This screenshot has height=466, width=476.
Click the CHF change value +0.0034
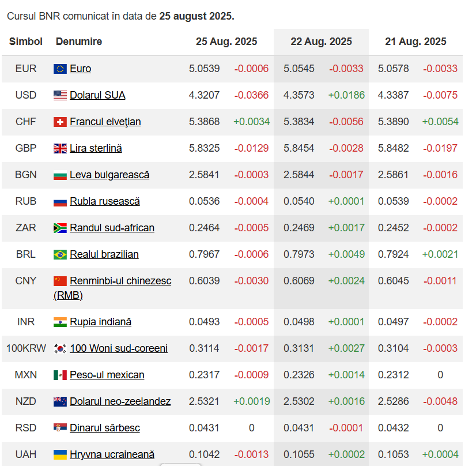[x=251, y=122]
